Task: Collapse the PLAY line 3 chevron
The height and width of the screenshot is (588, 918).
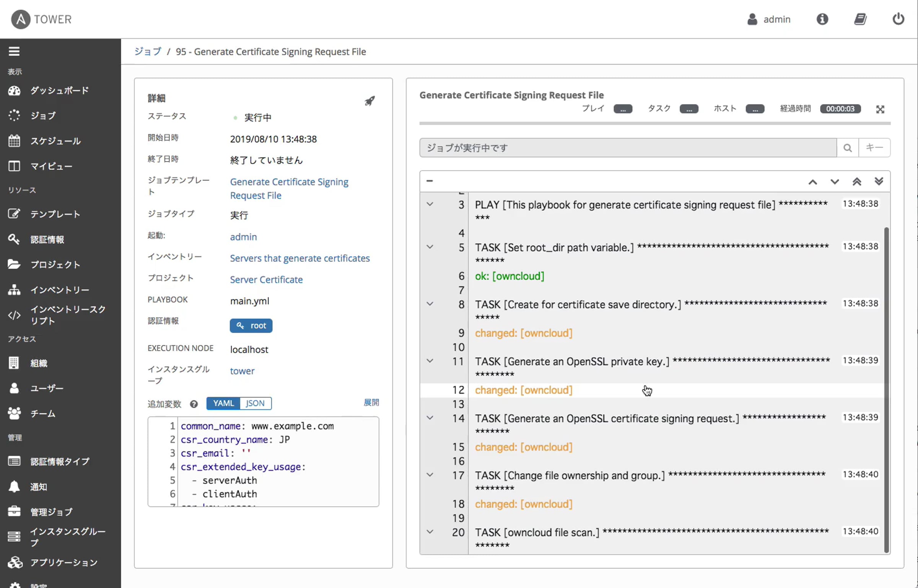Action: click(430, 204)
